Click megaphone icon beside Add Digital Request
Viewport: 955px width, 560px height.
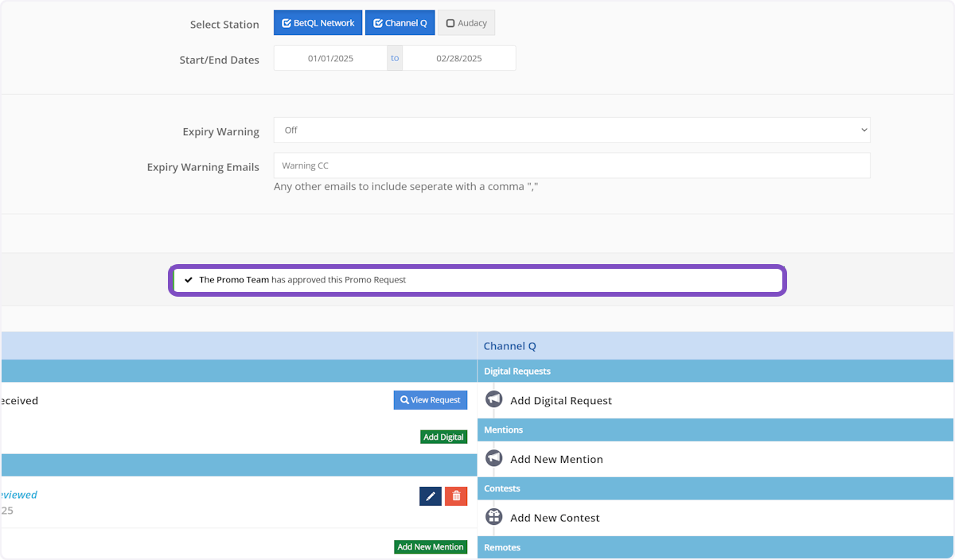[x=494, y=399]
